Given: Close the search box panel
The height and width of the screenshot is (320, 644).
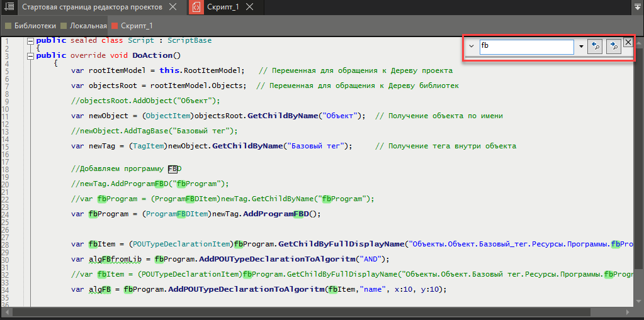Looking at the screenshot, I should (628, 43).
